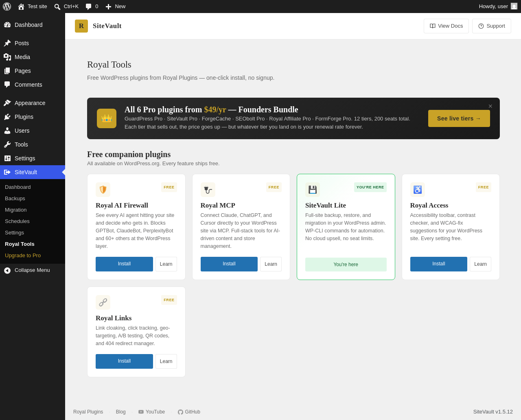Viewport: 521px width, 420px height.
Task: Open the Test site home link
Action: point(33,7)
